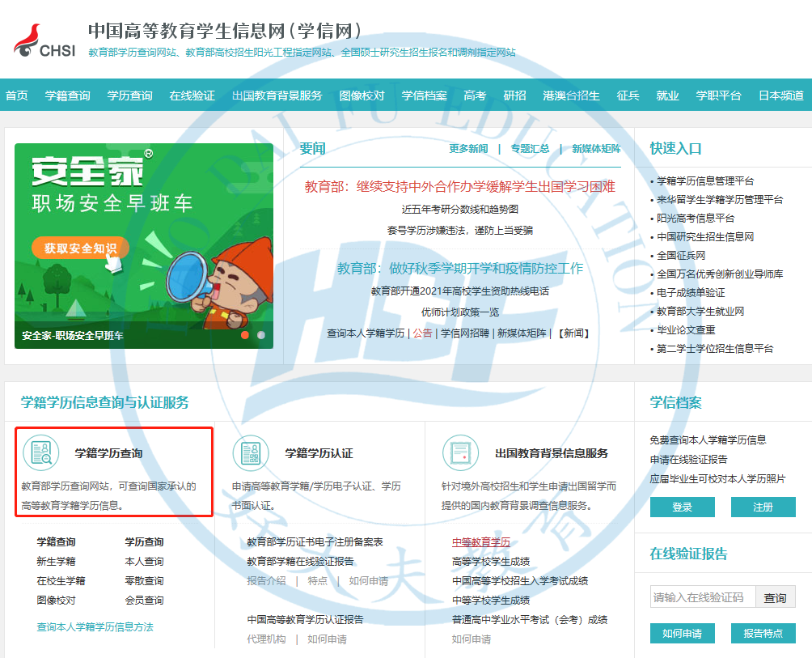The image size is (812, 658).
Task: Open the 学籍学历查询 document search icon
Action: pyautogui.click(x=41, y=452)
